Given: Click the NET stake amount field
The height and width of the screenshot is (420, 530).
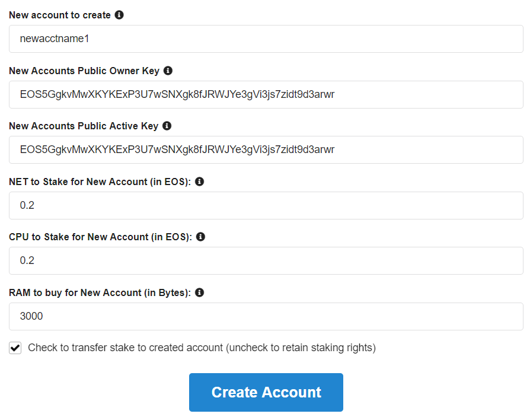Looking at the screenshot, I should (x=266, y=205).
